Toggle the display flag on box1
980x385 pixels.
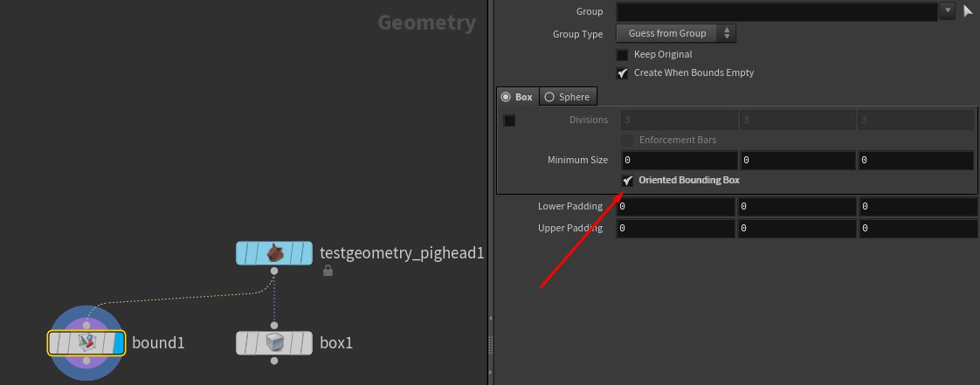click(x=307, y=343)
